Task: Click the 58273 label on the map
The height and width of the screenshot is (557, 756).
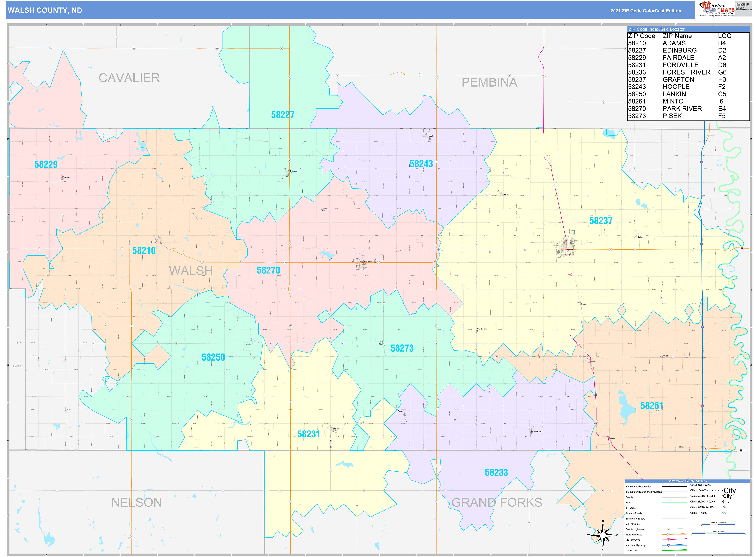Action: pos(402,348)
